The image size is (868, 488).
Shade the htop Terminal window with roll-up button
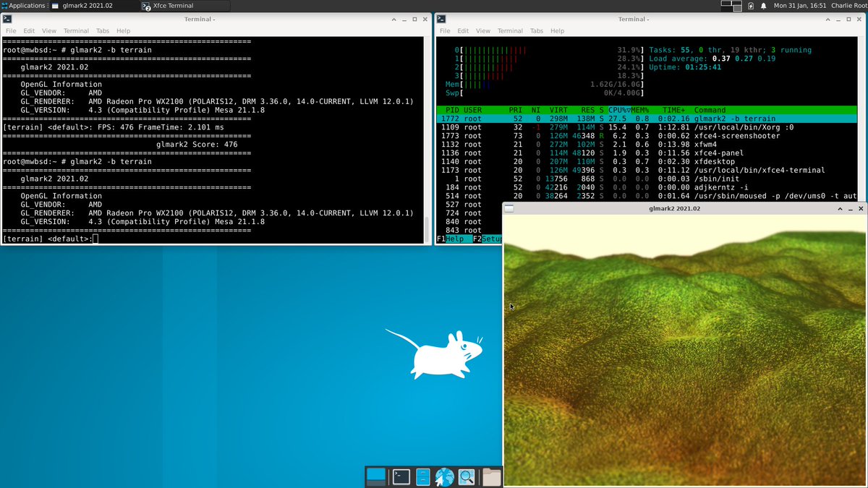(827, 19)
